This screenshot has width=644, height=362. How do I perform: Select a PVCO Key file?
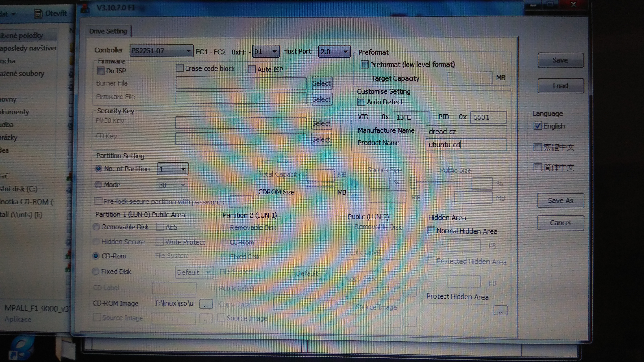coord(322,123)
